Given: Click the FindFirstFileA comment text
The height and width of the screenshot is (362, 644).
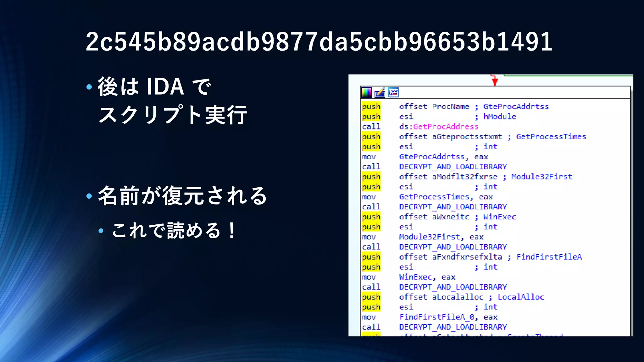Looking at the screenshot, I should pyautogui.click(x=549, y=257).
